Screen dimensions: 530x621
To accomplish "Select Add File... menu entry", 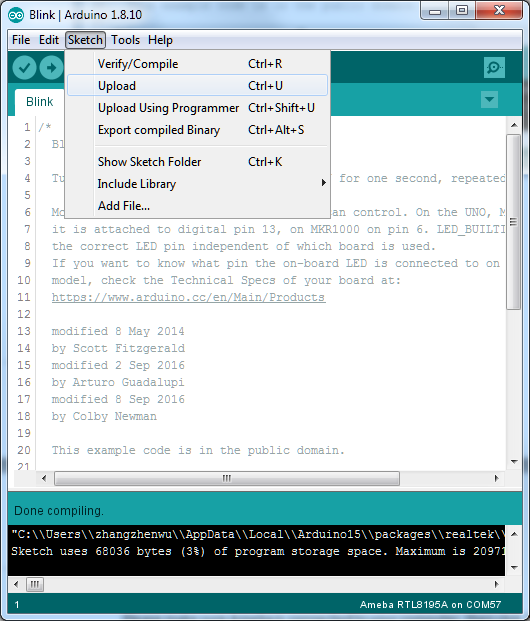I will 197,206.
